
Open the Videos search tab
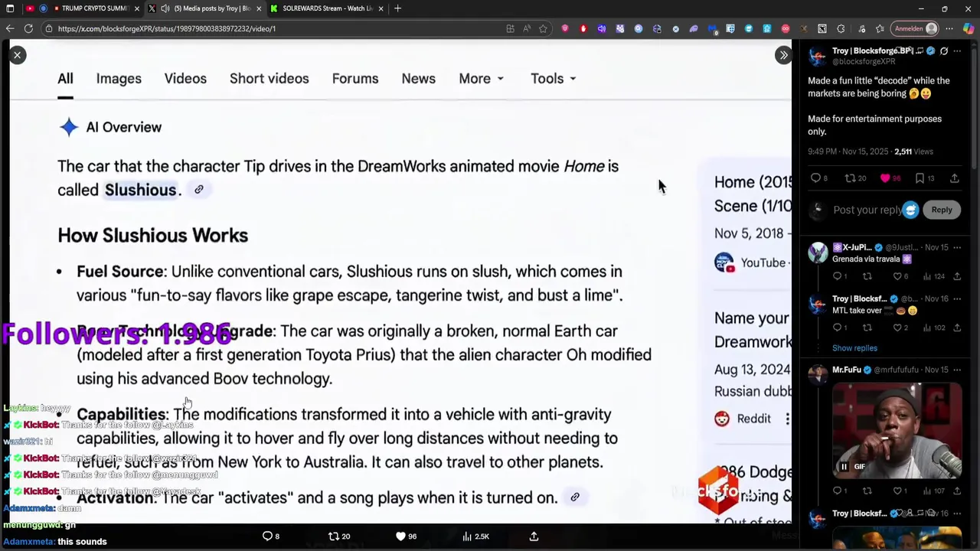185,79
